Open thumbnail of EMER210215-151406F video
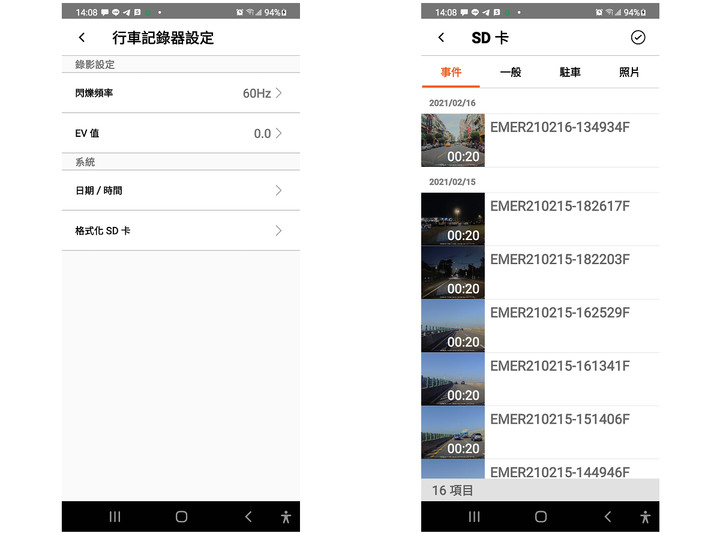The width and height of the screenshot is (720, 533). [x=453, y=432]
